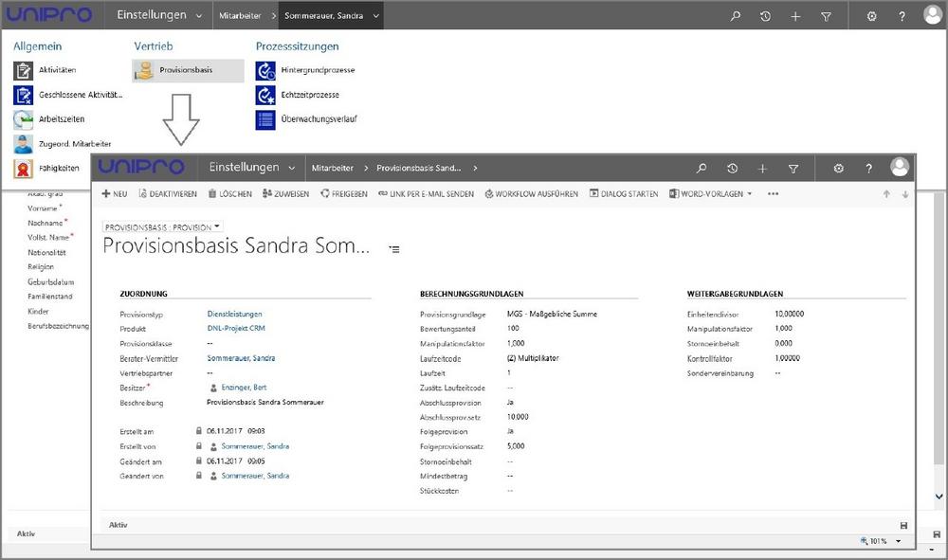Open Hintergrundprozesse icon
948x560 pixels.
coord(265,71)
